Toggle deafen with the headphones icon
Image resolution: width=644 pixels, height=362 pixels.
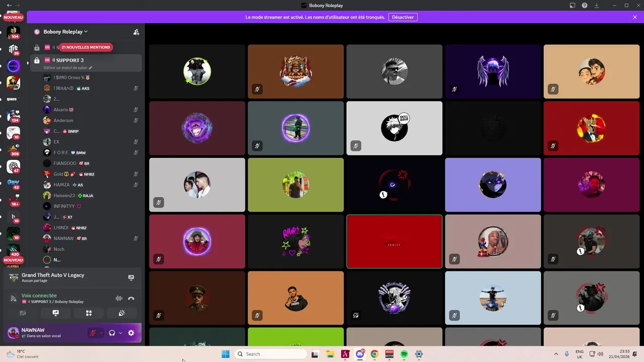[x=112, y=333]
